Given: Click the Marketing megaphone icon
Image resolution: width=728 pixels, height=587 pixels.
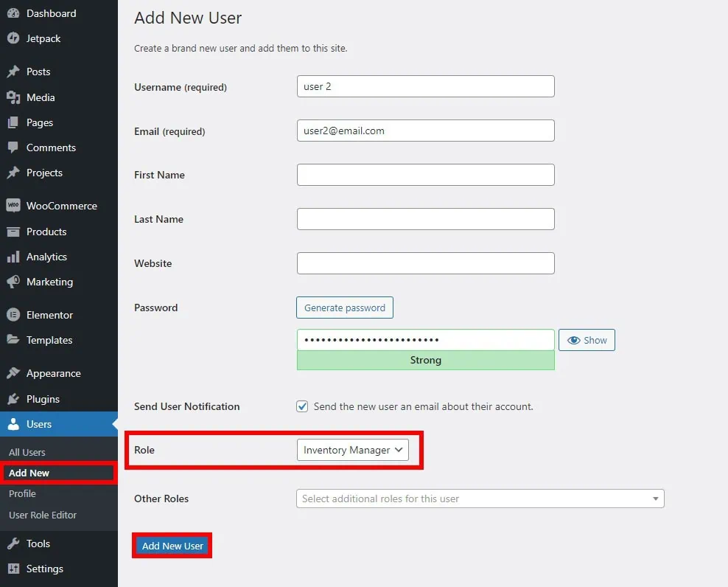Looking at the screenshot, I should pos(15,282).
